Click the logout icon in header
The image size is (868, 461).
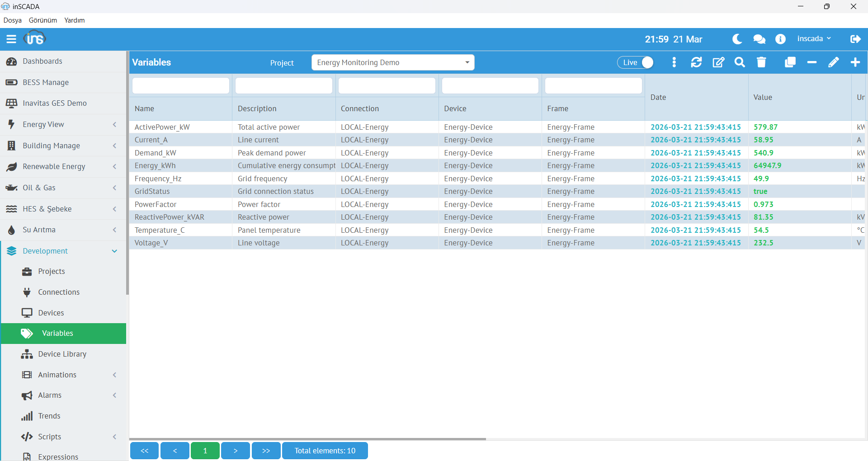(855, 39)
